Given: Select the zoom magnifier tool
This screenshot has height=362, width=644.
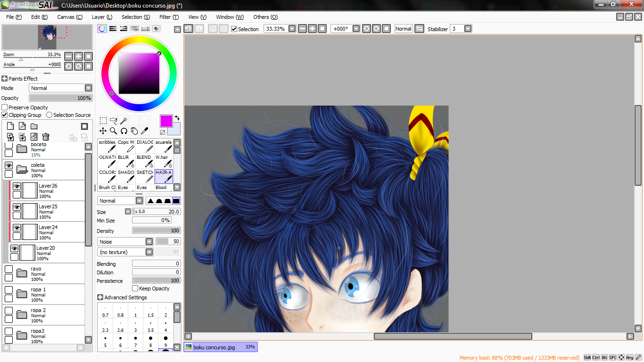Looking at the screenshot, I should pos(113,131).
